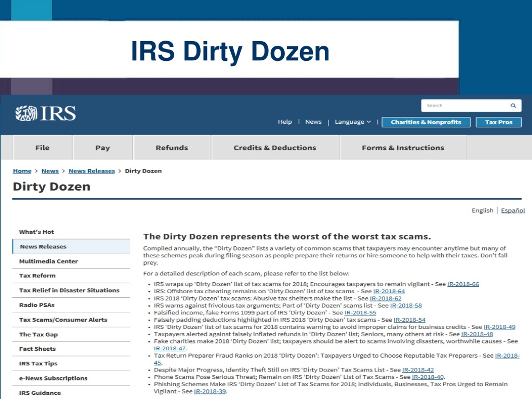Open the IR-2018-62 link

coord(385,298)
